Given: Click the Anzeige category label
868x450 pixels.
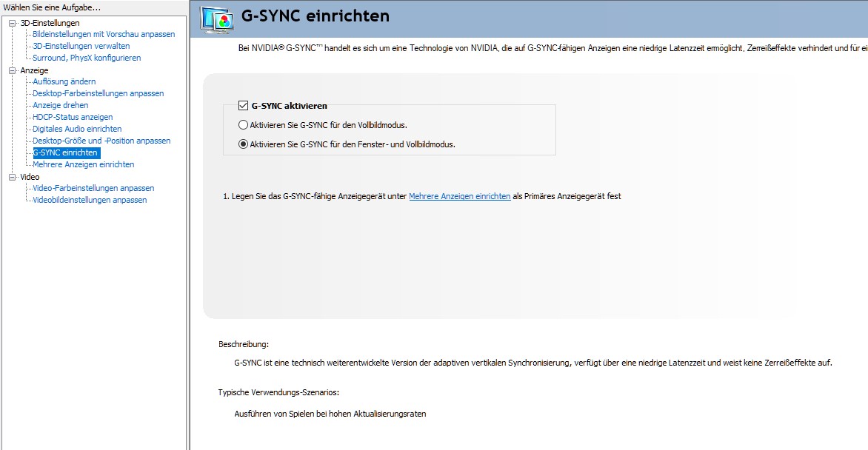Looking at the screenshot, I should [x=34, y=70].
